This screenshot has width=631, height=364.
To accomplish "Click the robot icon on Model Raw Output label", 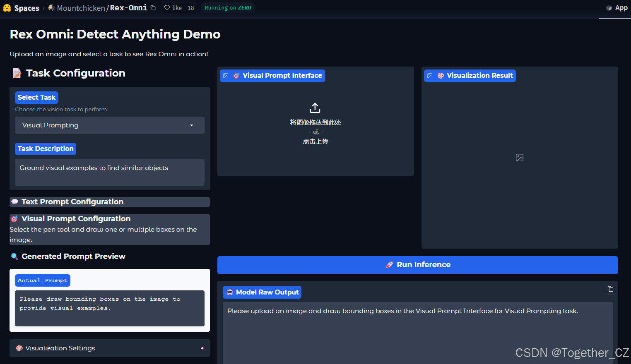I will [x=230, y=292].
